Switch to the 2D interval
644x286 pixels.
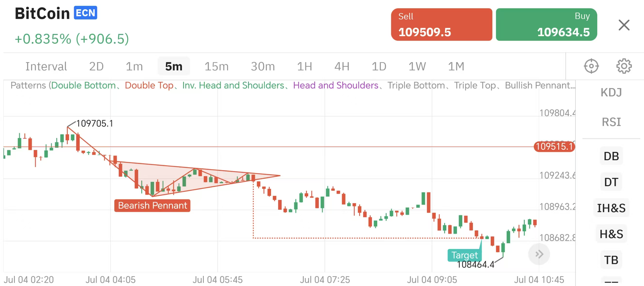coord(96,67)
